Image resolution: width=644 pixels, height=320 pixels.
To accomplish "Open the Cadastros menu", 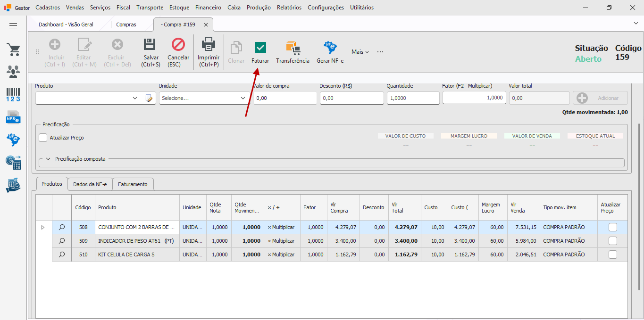I will pyautogui.click(x=48, y=8).
